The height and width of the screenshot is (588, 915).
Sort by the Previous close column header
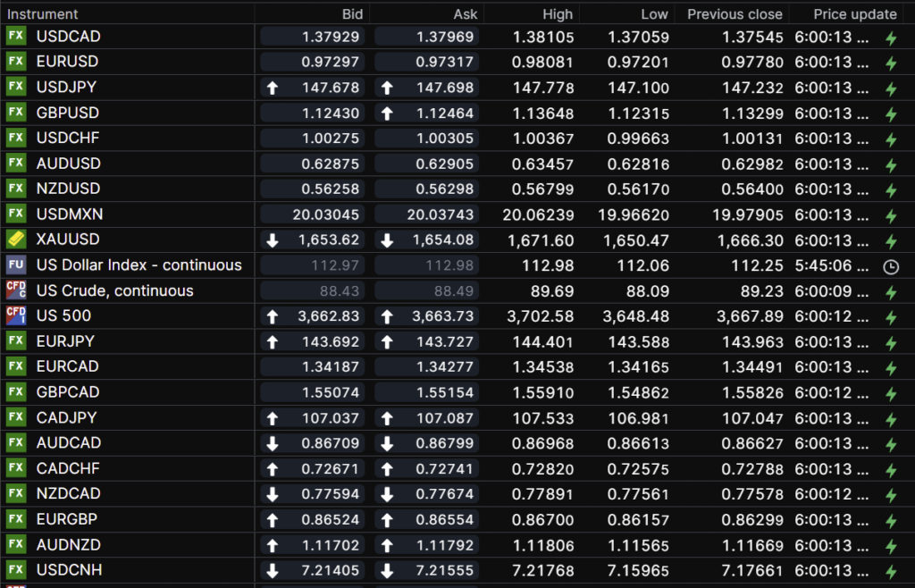point(735,14)
